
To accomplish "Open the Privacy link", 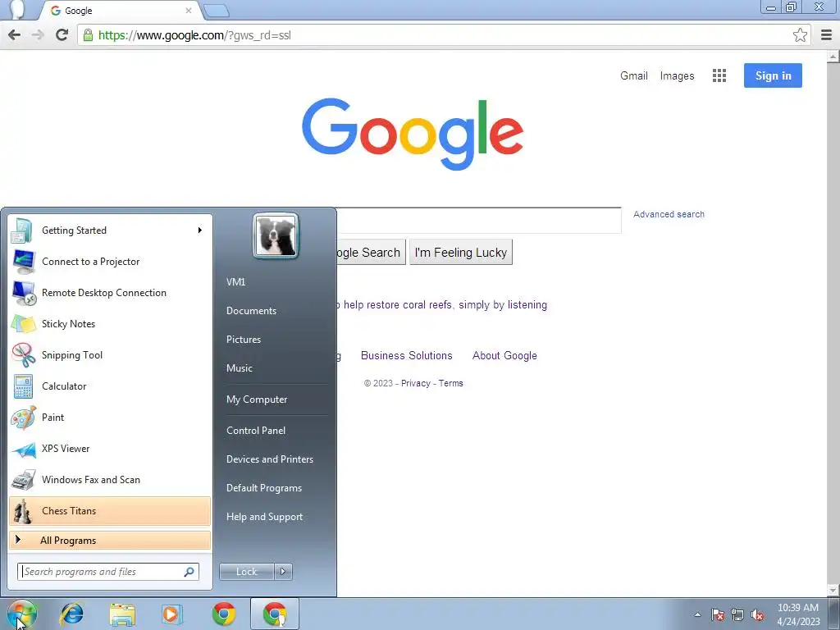I will tap(416, 384).
